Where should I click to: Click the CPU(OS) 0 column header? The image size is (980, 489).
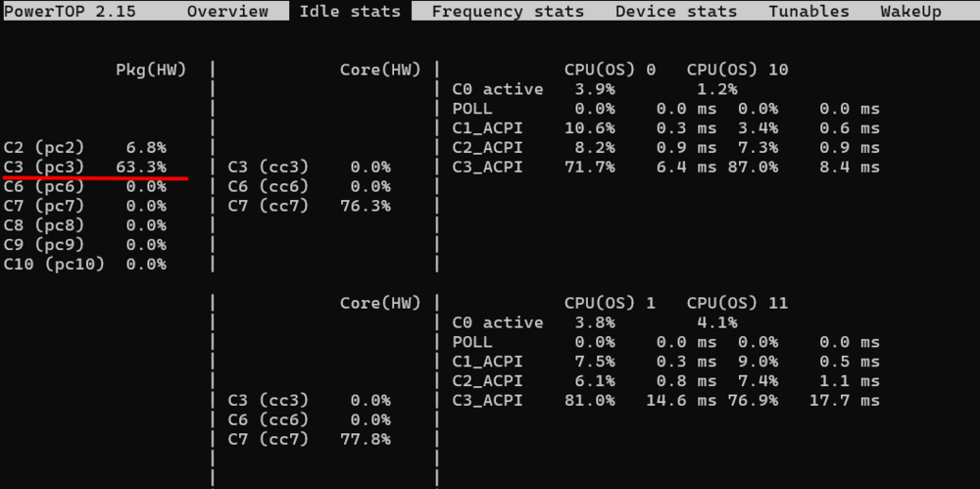click(x=610, y=70)
